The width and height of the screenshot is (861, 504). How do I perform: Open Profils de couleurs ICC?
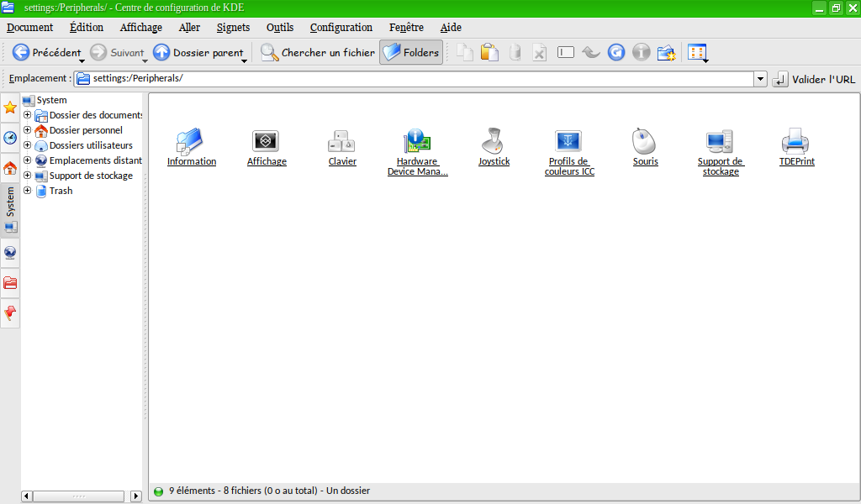(569, 141)
